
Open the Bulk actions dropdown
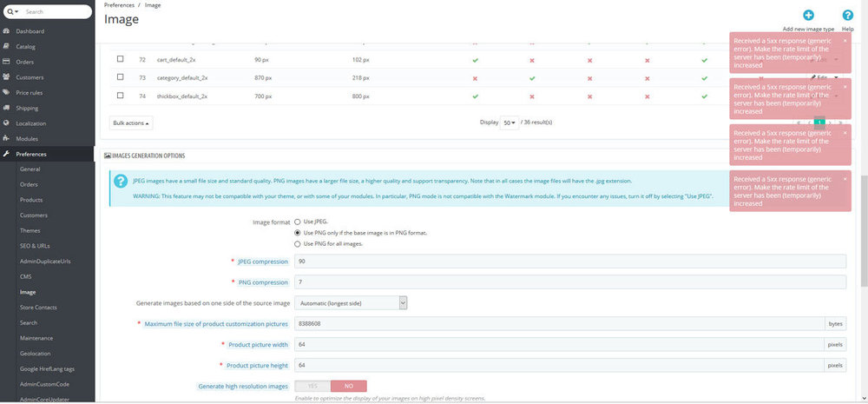click(131, 123)
